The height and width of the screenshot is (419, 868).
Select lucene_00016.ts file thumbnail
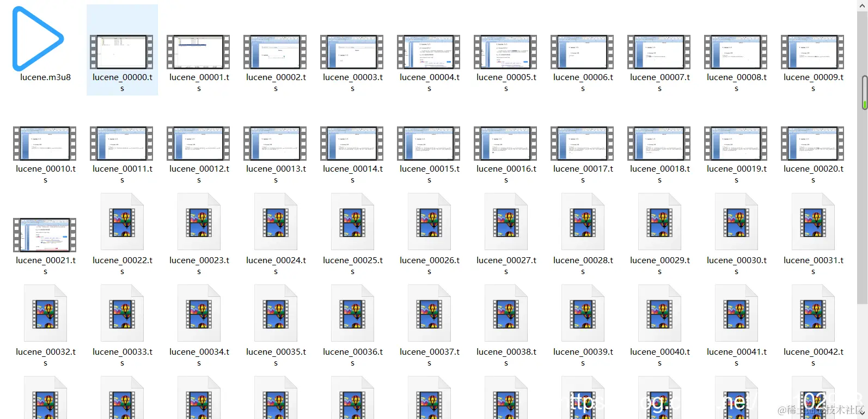click(505, 144)
